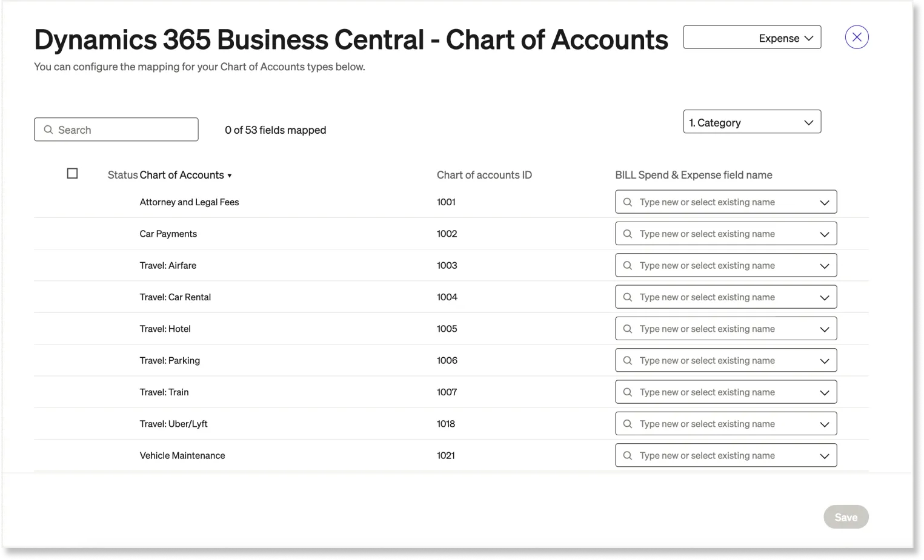Focus field name input for Car Payments
The width and height of the screenshot is (924, 560).
click(726, 234)
